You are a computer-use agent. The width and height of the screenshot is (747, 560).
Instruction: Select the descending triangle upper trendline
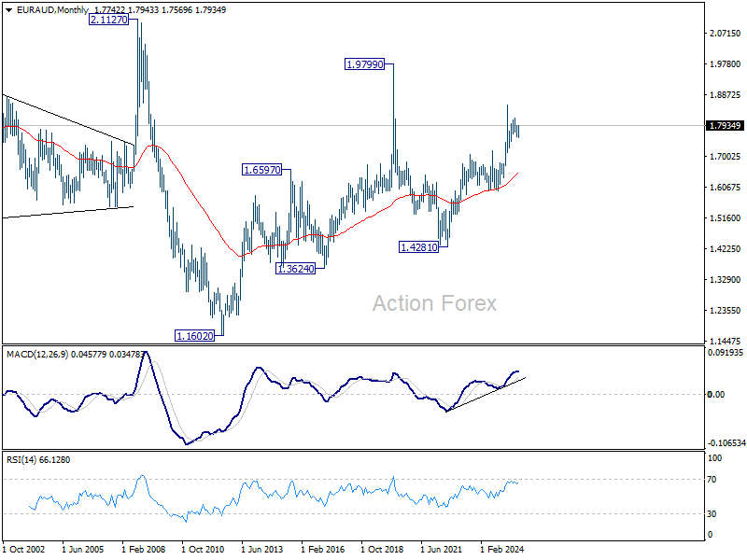coord(68,119)
